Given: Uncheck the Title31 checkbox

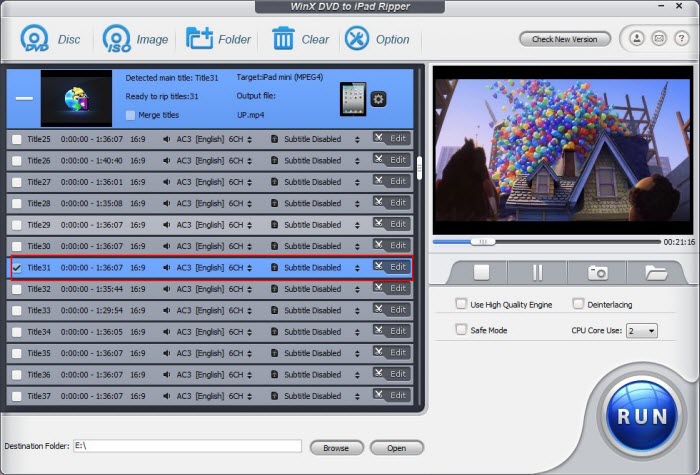Looking at the screenshot, I should point(17,268).
